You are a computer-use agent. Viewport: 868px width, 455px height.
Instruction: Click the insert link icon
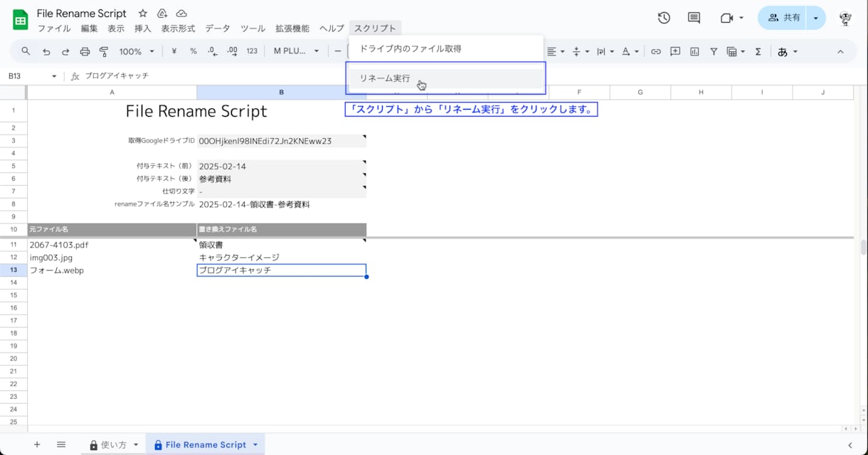pyautogui.click(x=656, y=51)
